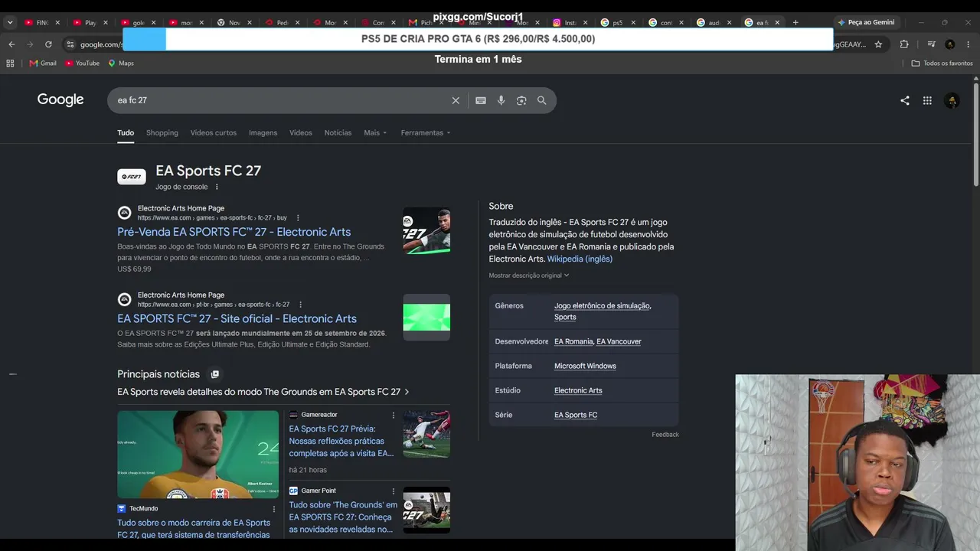The width and height of the screenshot is (980, 551).
Task: Click the Microsoft Windows platform link
Action: (x=585, y=366)
